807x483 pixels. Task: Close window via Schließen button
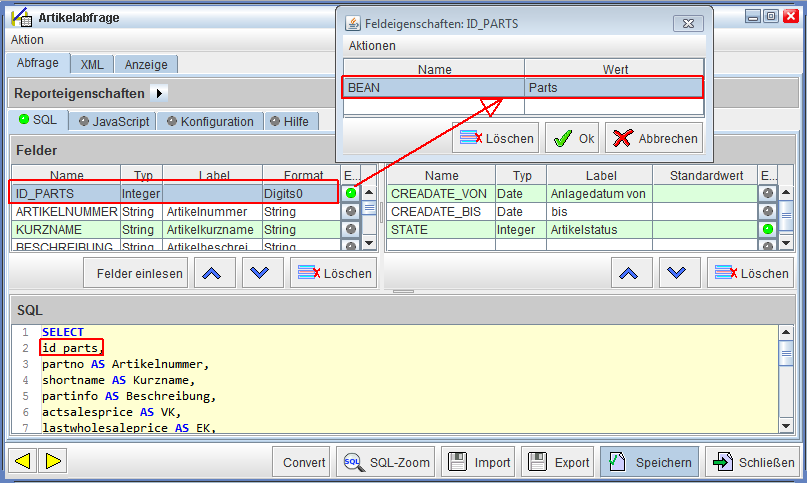click(x=752, y=462)
